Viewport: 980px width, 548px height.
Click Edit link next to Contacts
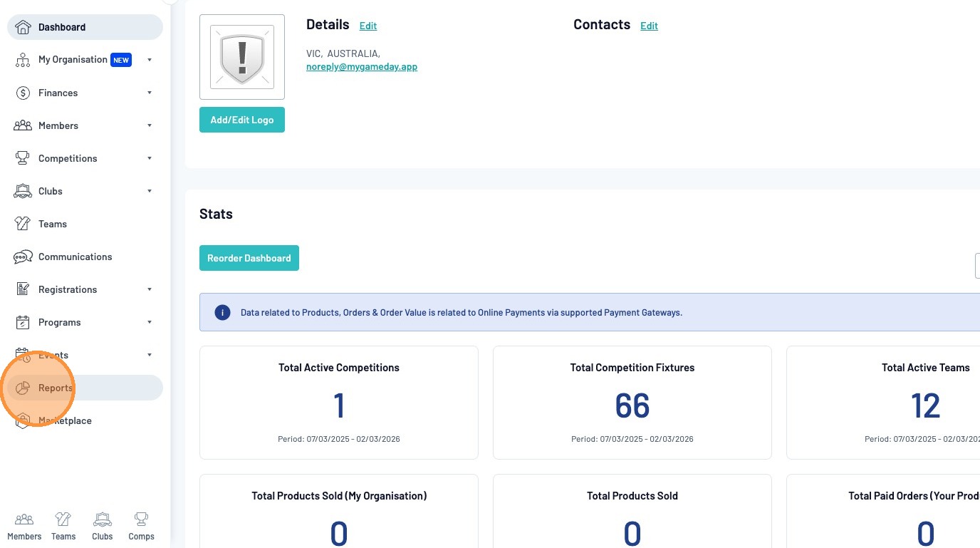coord(649,26)
